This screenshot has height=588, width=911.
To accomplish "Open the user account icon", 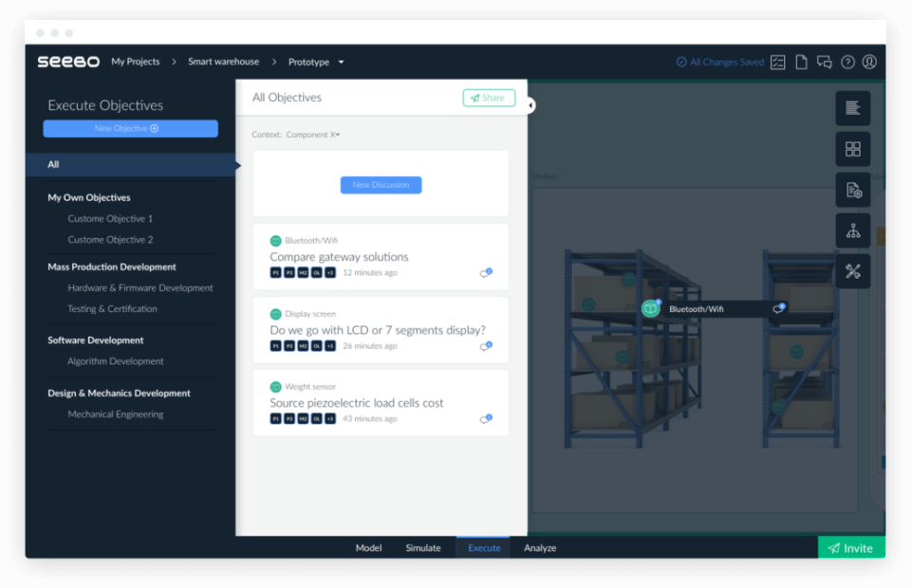I will (x=870, y=62).
